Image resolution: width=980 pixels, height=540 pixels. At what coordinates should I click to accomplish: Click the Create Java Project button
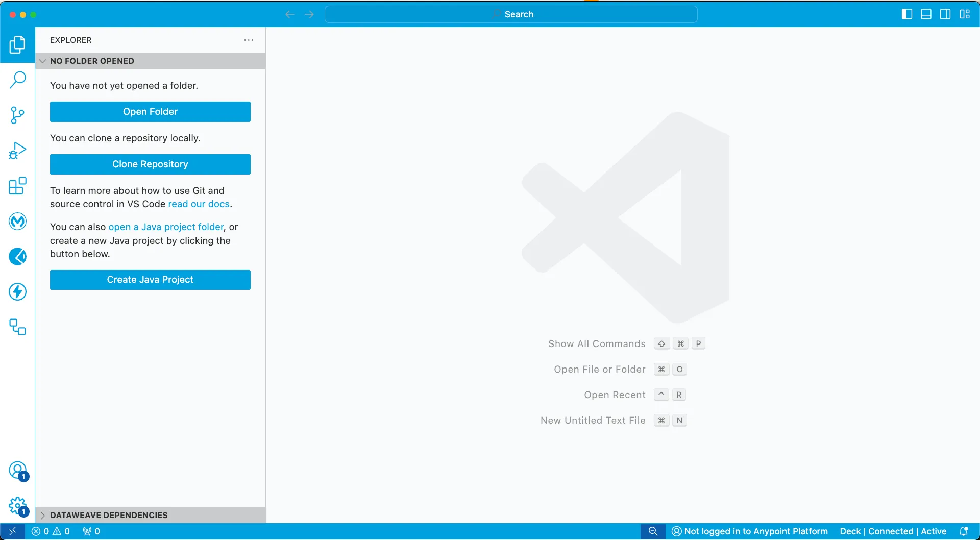[150, 280]
